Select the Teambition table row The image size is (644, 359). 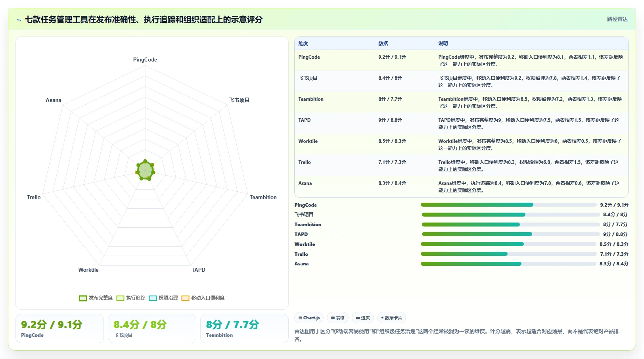pos(461,102)
